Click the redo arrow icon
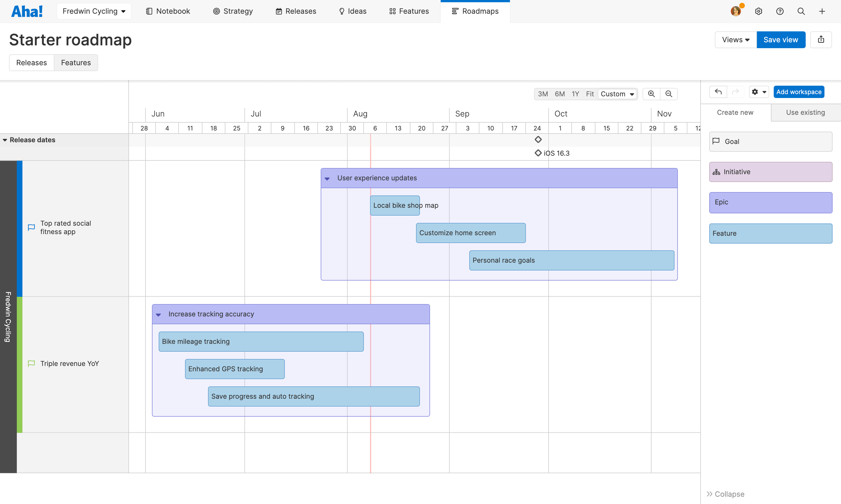This screenshot has width=841, height=504. pyautogui.click(x=736, y=92)
